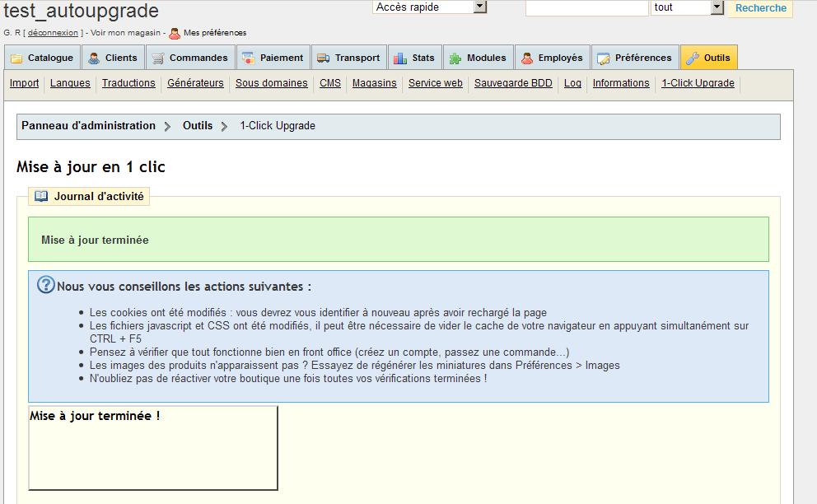Click the cookies modified advice line
The height and width of the screenshot is (504, 817).
click(x=318, y=312)
